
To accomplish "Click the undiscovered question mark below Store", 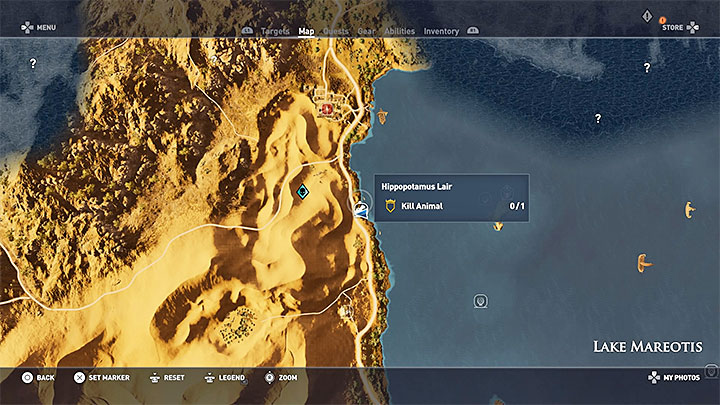I will pyautogui.click(x=647, y=68).
